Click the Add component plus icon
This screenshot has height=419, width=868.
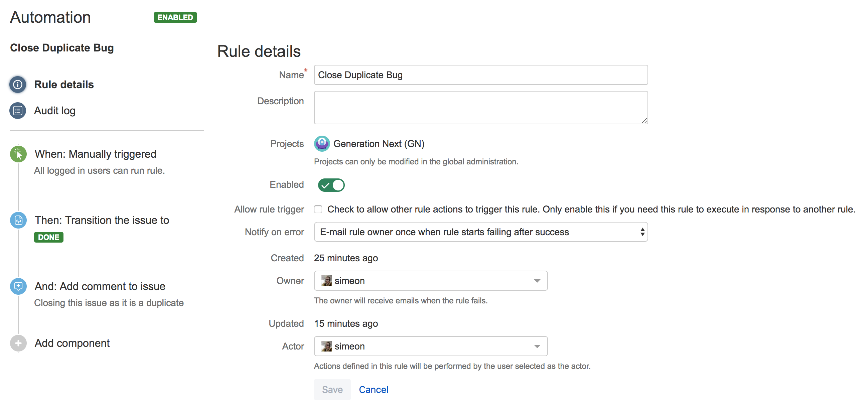point(18,343)
